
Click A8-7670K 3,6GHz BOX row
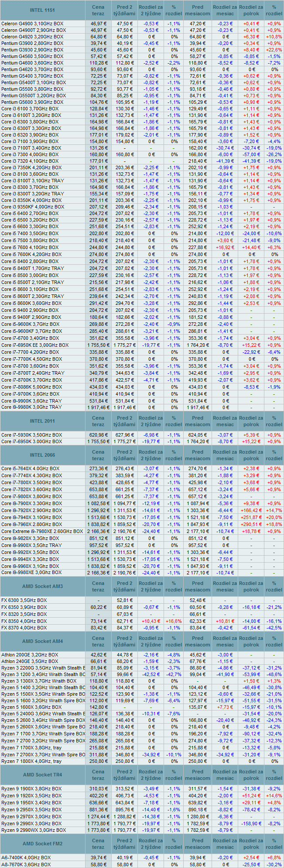click(x=26, y=864)
